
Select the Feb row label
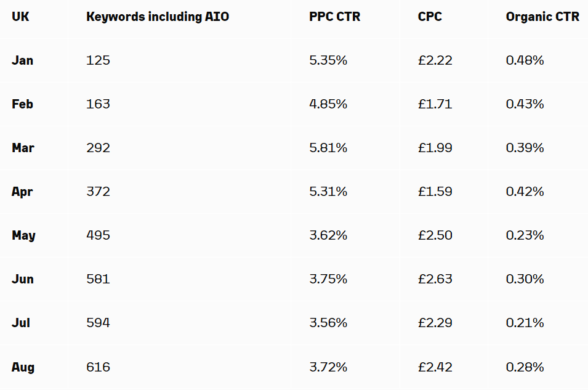pos(23,104)
